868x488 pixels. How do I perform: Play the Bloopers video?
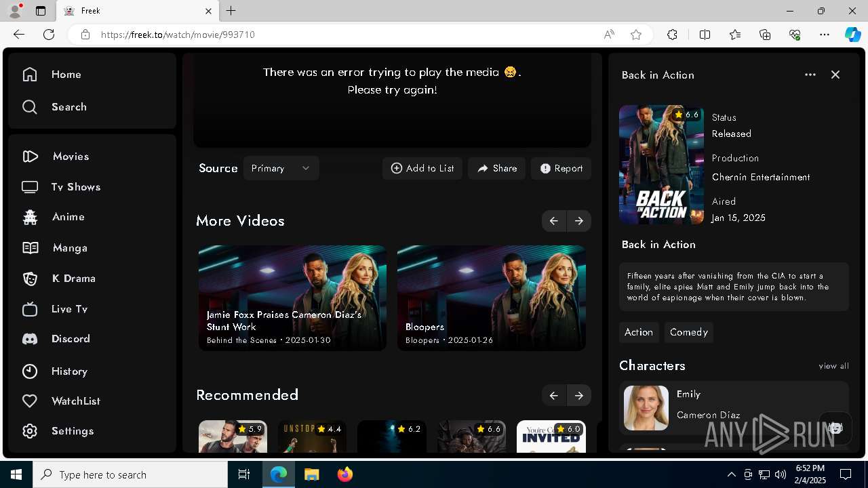pos(492,298)
